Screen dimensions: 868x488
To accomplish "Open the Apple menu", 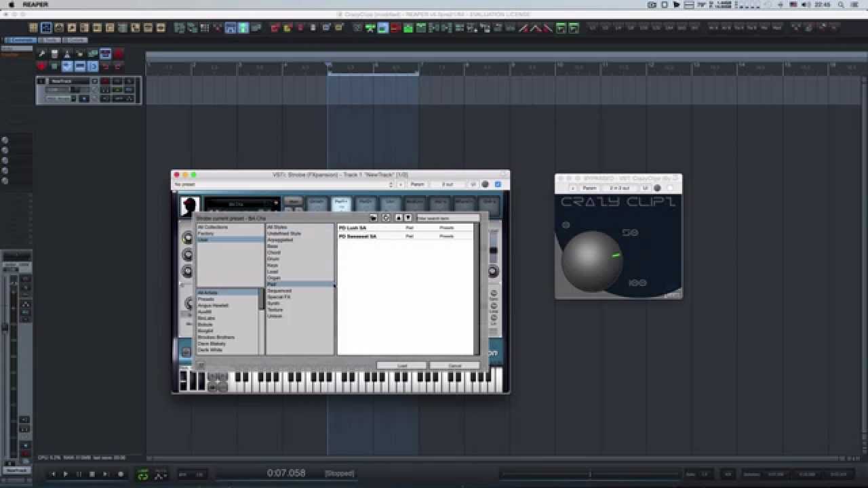I will (x=12, y=5).
